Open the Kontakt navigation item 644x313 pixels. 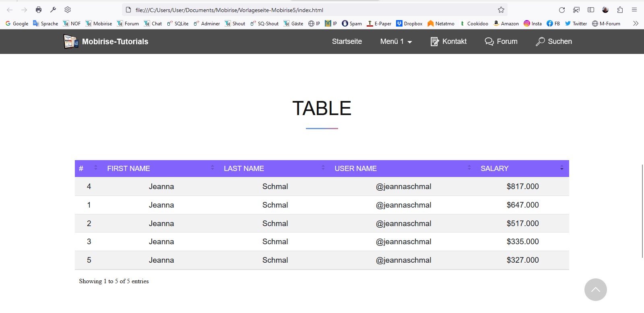(x=448, y=41)
